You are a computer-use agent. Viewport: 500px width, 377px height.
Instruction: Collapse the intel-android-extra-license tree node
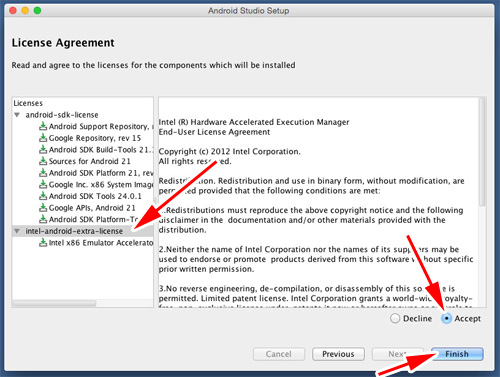17,231
